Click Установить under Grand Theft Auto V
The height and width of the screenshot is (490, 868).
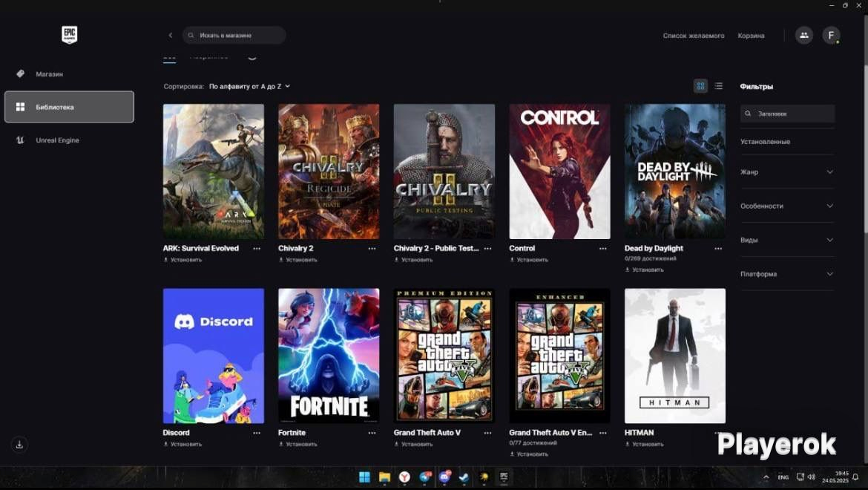[413, 444]
